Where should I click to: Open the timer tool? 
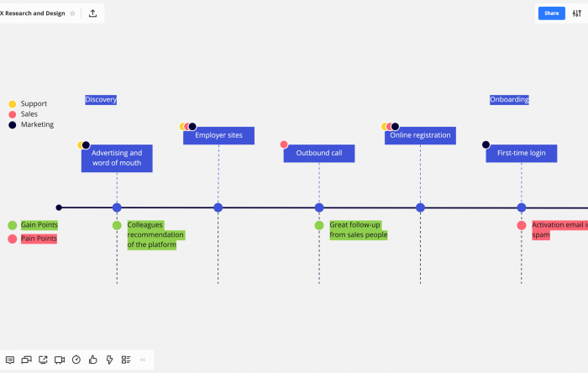pyautogui.click(x=76, y=360)
